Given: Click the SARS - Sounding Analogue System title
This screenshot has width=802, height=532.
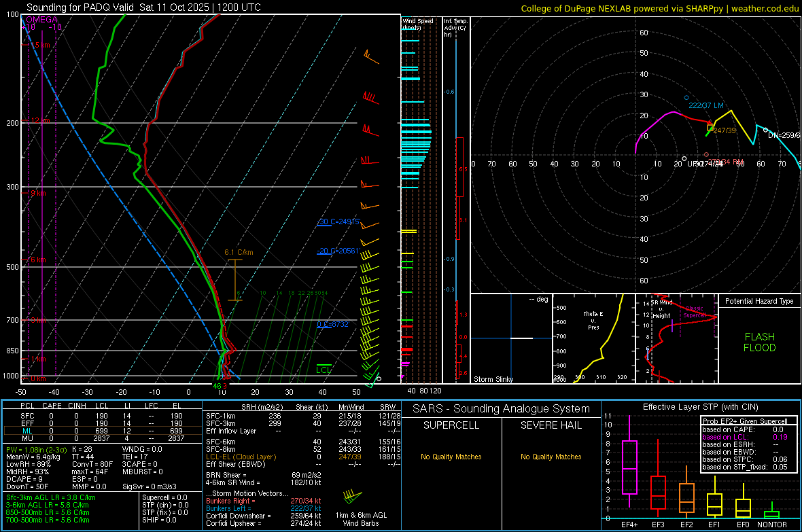Looking at the screenshot, I should [x=502, y=409].
